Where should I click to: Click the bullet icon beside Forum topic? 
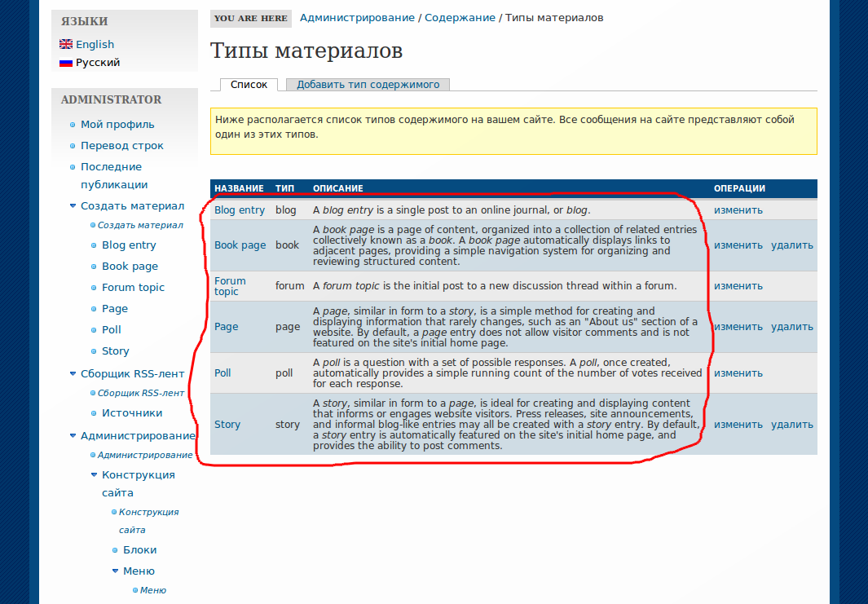(93, 287)
